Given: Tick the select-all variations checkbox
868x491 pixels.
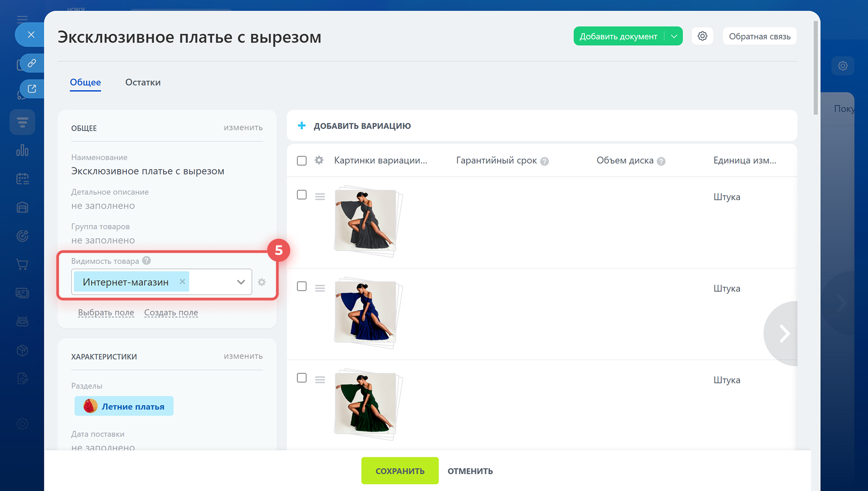Looking at the screenshot, I should point(302,161).
